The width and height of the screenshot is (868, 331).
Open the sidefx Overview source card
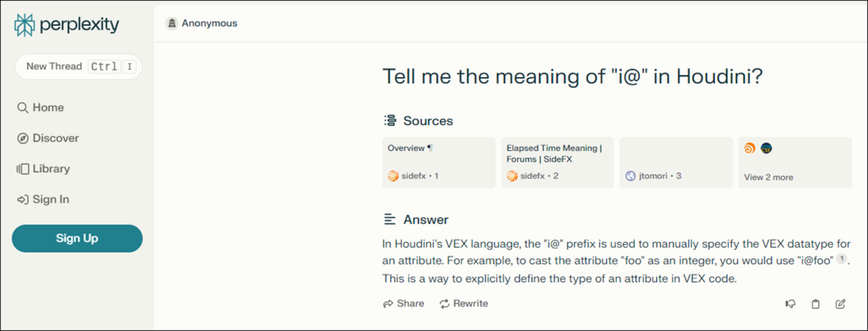coord(439,163)
